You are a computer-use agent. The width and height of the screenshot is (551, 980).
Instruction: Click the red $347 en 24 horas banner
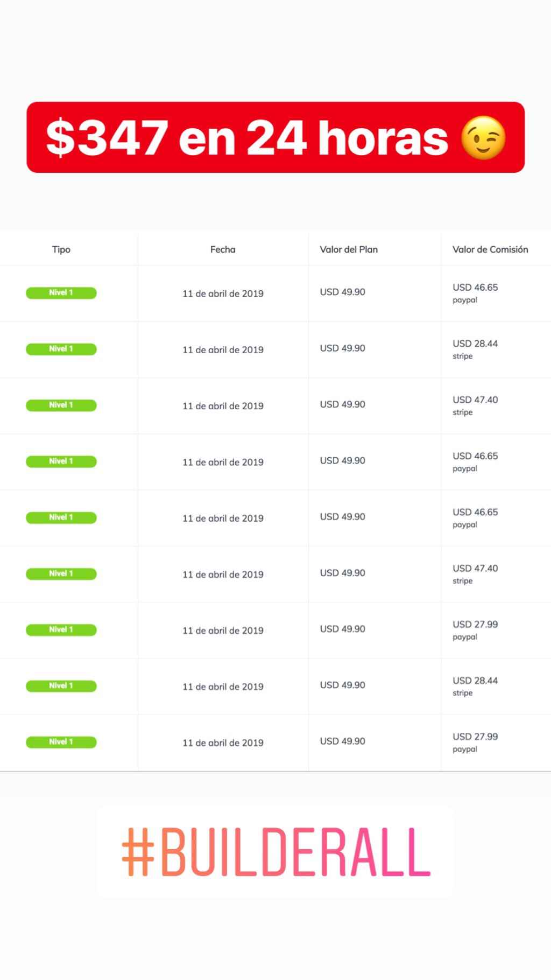point(248,137)
